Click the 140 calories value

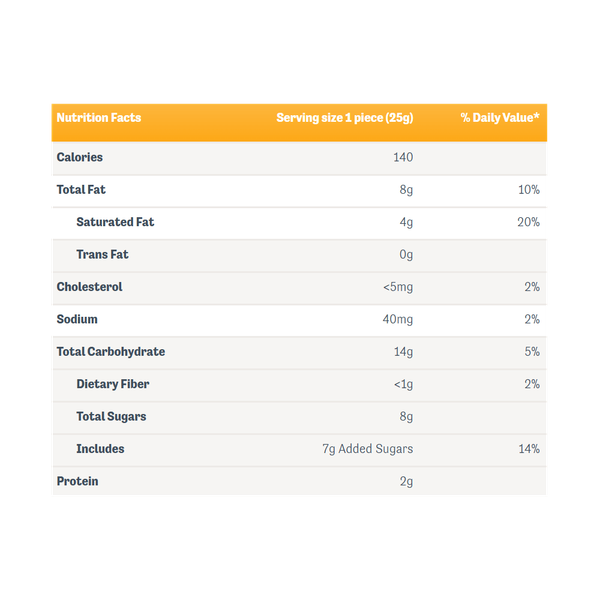click(x=402, y=157)
